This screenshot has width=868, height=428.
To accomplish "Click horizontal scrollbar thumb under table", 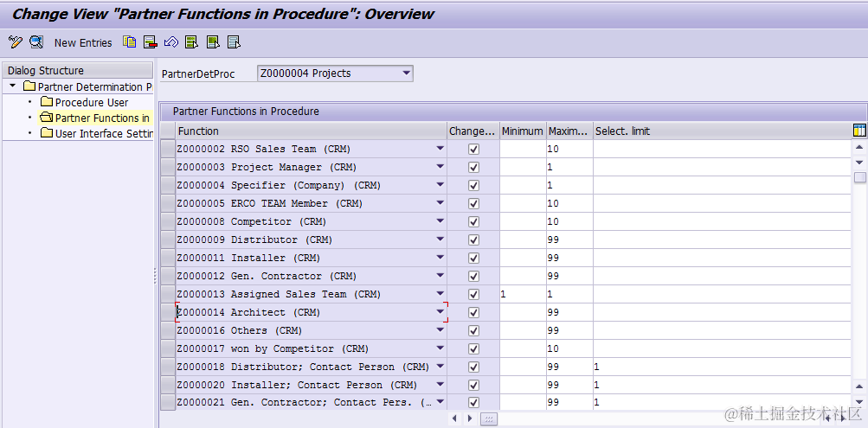I will coord(488,418).
